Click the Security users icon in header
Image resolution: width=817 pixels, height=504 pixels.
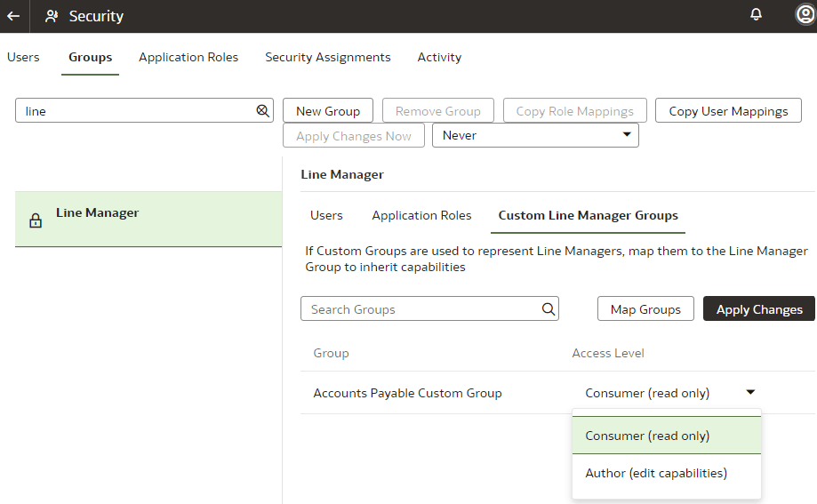click(x=52, y=16)
